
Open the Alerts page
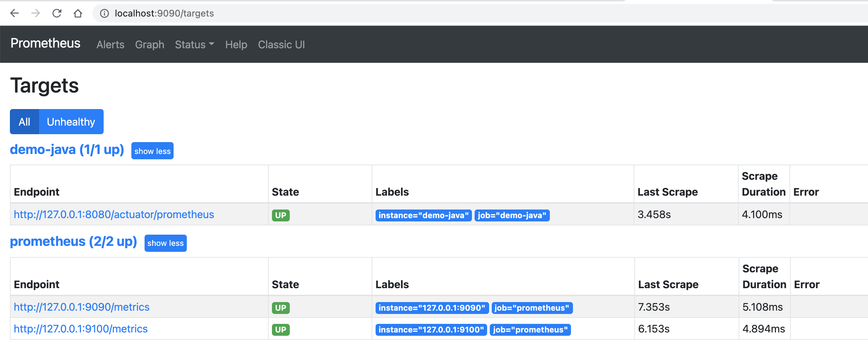(x=110, y=45)
